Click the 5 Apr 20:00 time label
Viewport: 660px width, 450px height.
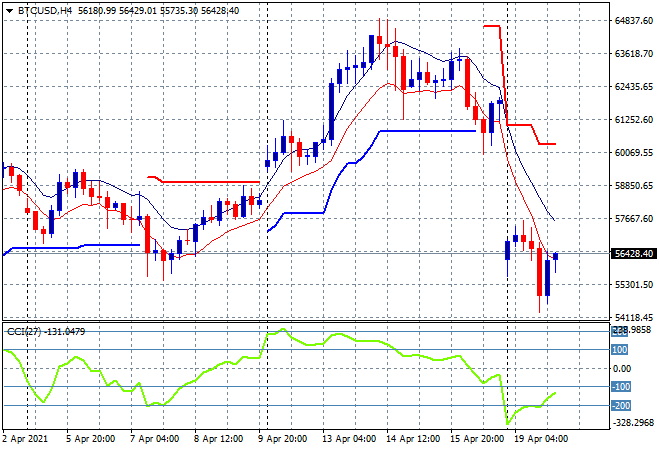pyautogui.click(x=90, y=439)
